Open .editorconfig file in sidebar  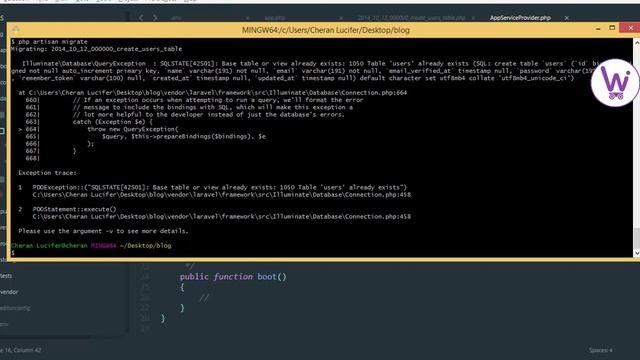(15, 308)
